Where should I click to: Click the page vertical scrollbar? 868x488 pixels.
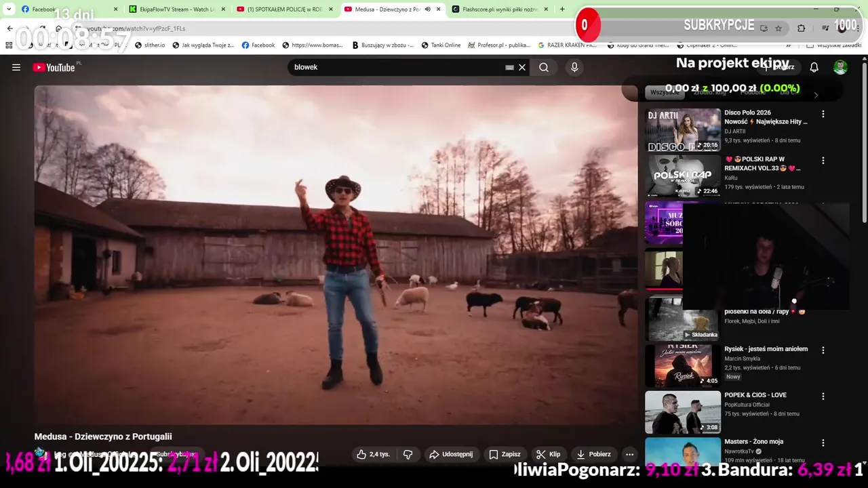coord(864,142)
